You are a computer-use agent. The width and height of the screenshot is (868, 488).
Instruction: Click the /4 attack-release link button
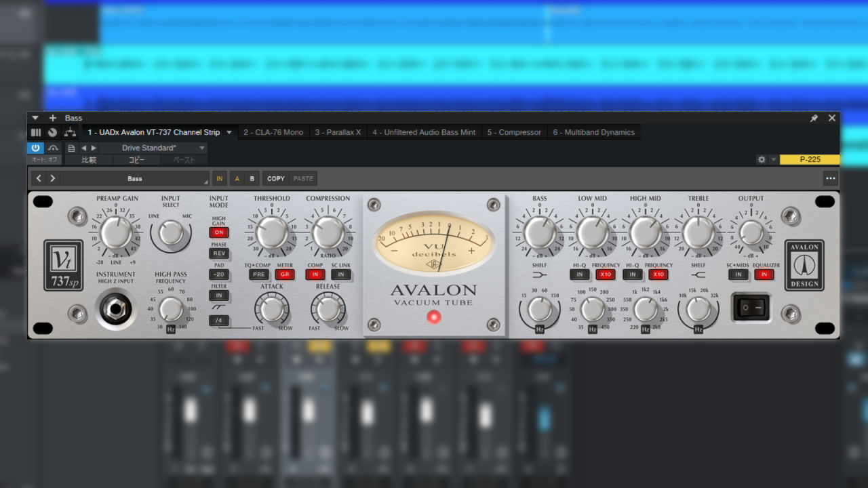pyautogui.click(x=219, y=321)
